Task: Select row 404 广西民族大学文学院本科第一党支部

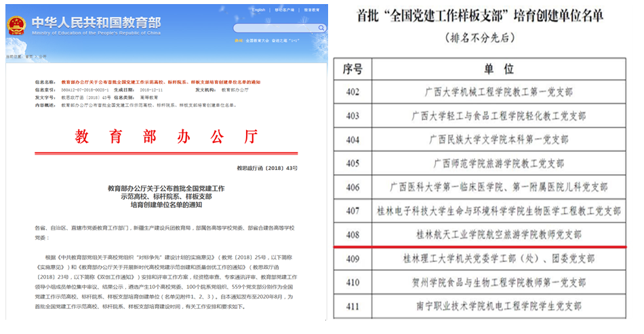Action: point(498,140)
